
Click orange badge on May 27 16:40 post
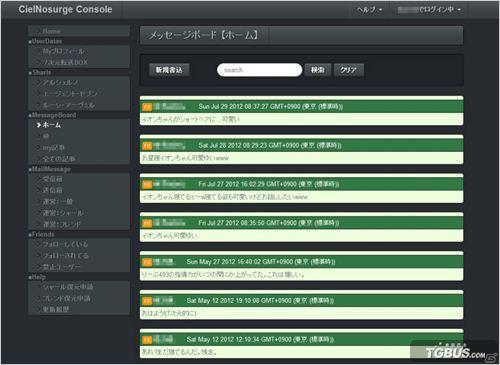click(147, 262)
